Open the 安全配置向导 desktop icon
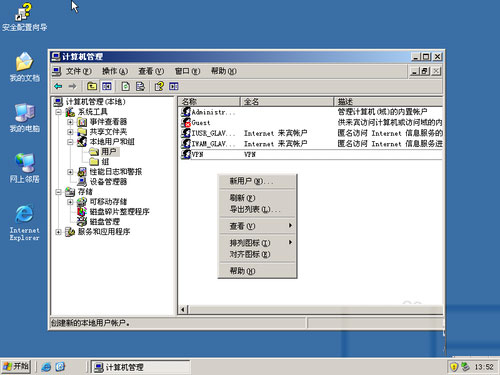 [24, 17]
